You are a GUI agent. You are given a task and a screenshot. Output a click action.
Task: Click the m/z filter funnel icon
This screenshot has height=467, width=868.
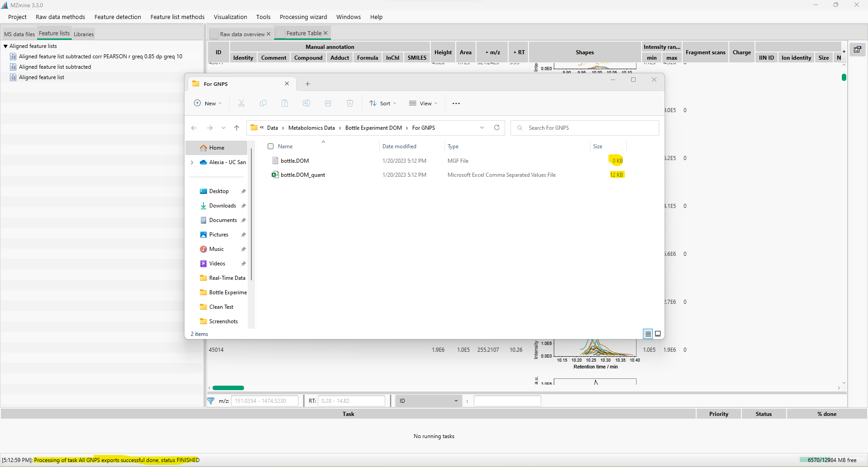pyautogui.click(x=211, y=401)
